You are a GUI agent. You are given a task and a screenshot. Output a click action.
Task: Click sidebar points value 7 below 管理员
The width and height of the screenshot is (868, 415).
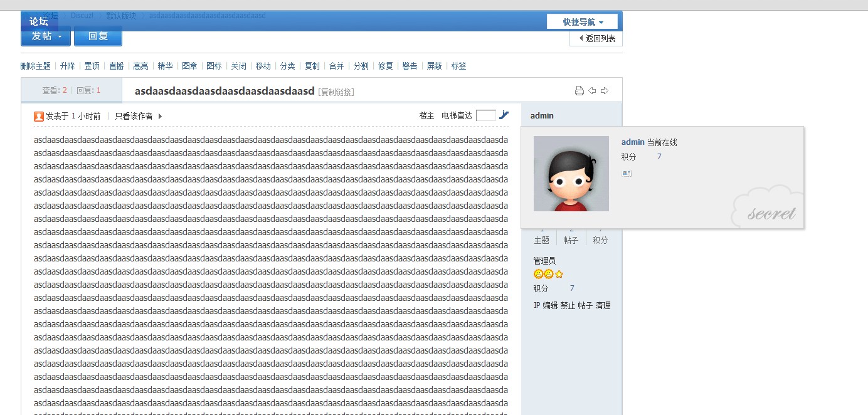pos(572,288)
